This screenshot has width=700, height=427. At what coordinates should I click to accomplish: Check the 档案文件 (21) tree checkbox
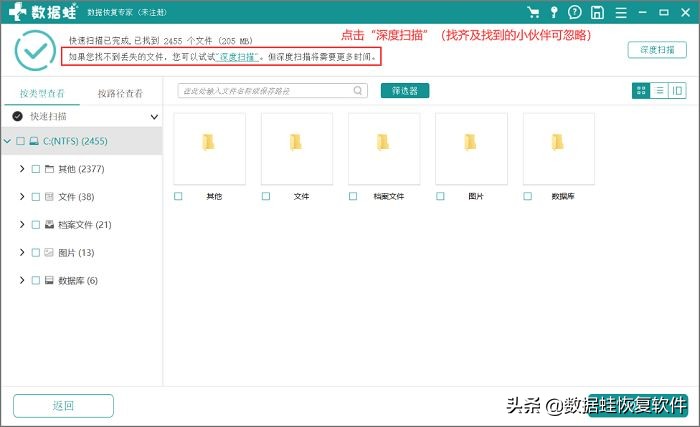coord(36,225)
